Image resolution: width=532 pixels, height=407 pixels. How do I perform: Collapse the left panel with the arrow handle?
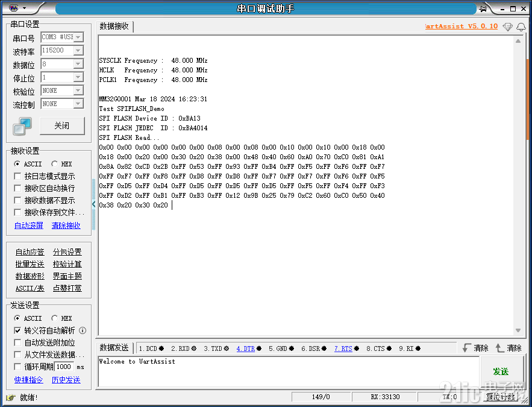tap(93, 204)
